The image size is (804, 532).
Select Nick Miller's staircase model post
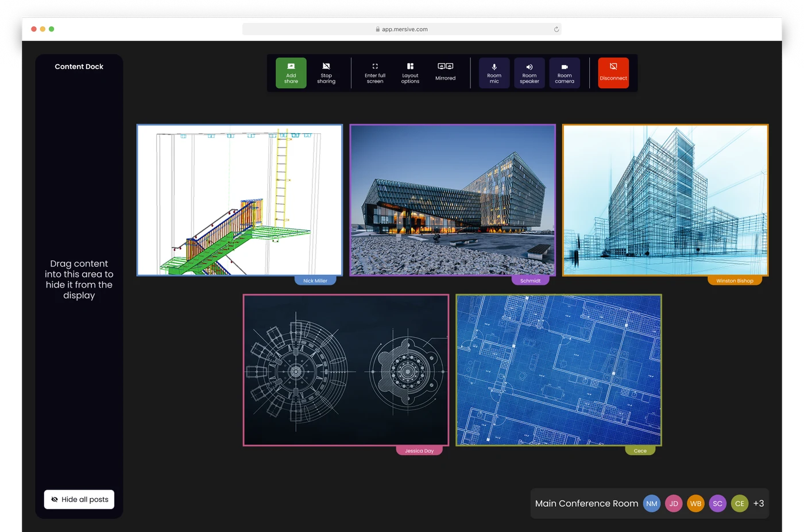click(239, 200)
